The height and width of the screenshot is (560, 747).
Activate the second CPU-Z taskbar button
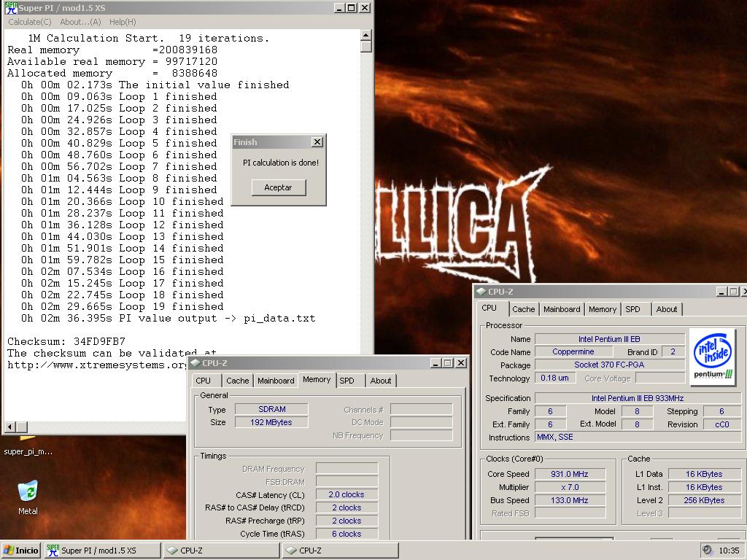(340, 551)
